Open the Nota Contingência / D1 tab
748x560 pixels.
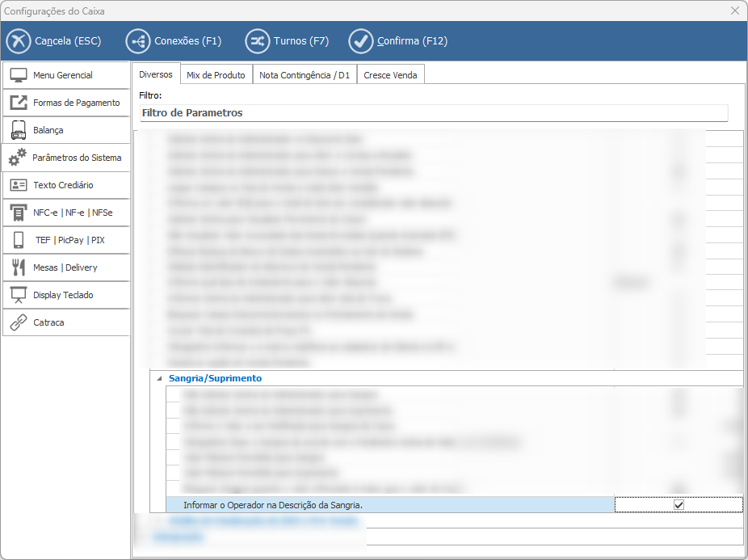304,75
